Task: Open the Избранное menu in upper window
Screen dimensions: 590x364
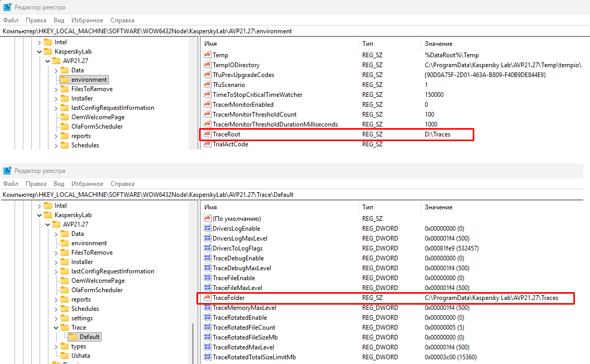Action: pyautogui.click(x=87, y=20)
